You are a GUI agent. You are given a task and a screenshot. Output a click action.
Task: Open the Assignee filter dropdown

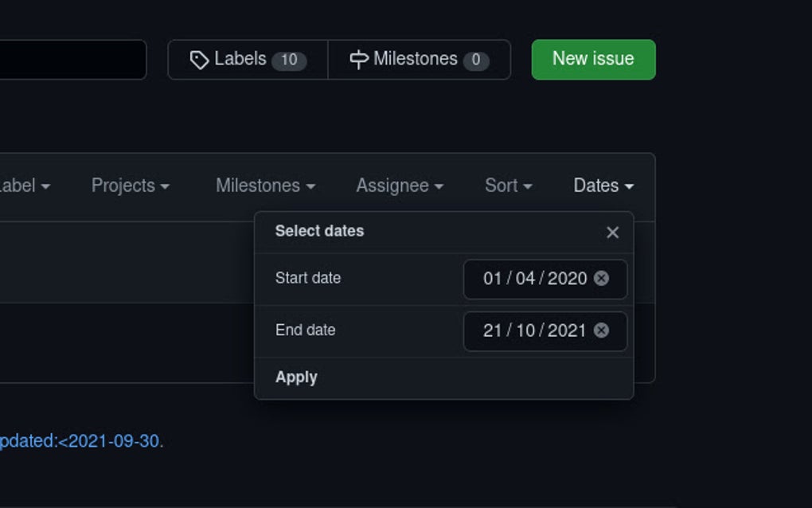coord(398,186)
